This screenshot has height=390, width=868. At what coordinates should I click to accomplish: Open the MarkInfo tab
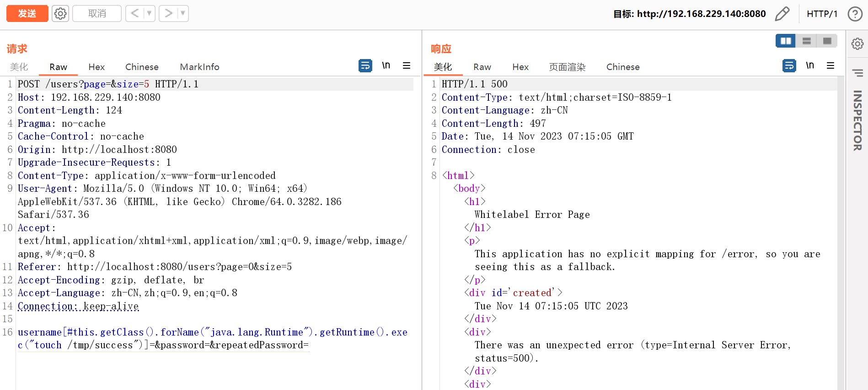point(199,67)
